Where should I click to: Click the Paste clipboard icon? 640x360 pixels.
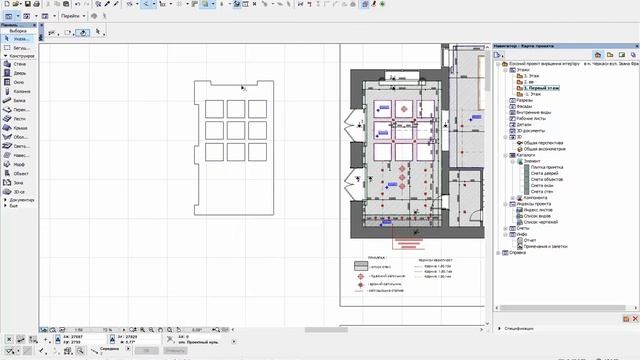66,4
